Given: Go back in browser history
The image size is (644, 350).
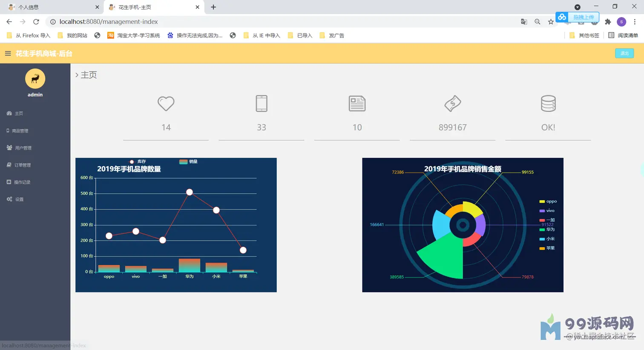Looking at the screenshot, I should [x=9, y=22].
